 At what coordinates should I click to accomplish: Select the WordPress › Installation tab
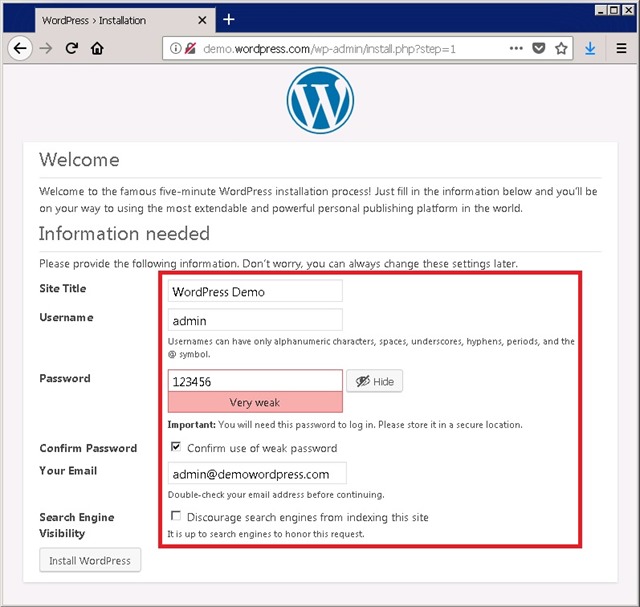(x=125, y=20)
